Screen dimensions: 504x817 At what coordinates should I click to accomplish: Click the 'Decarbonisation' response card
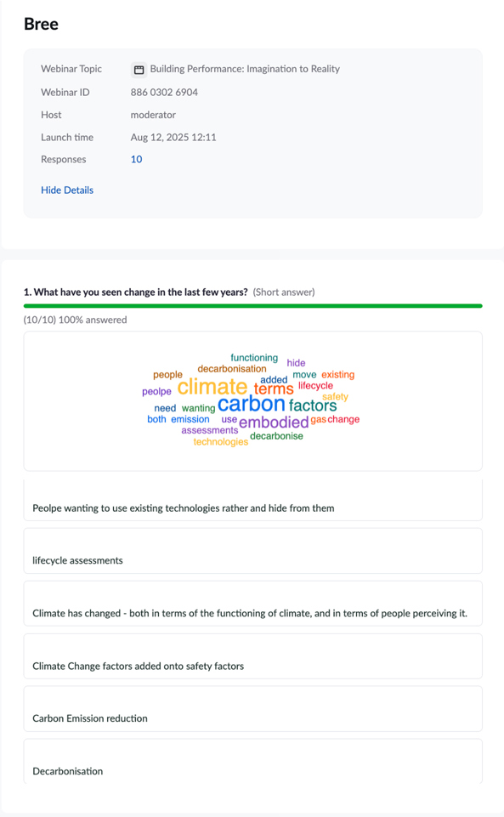coord(252,761)
